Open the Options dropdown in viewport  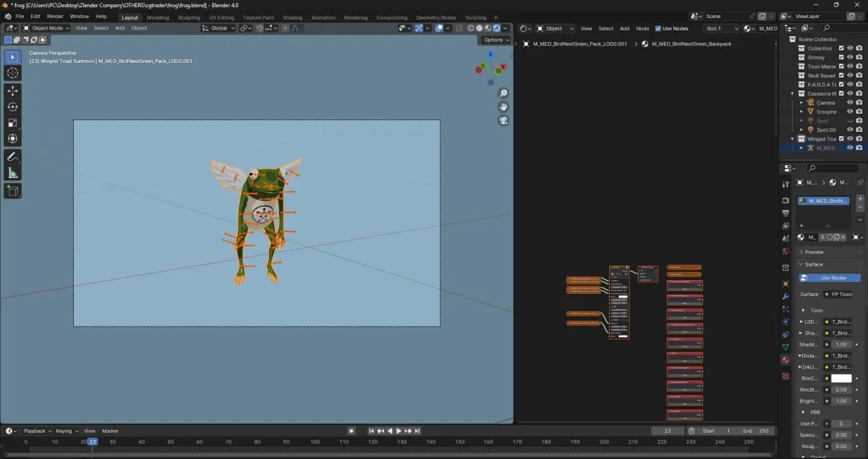click(x=496, y=40)
